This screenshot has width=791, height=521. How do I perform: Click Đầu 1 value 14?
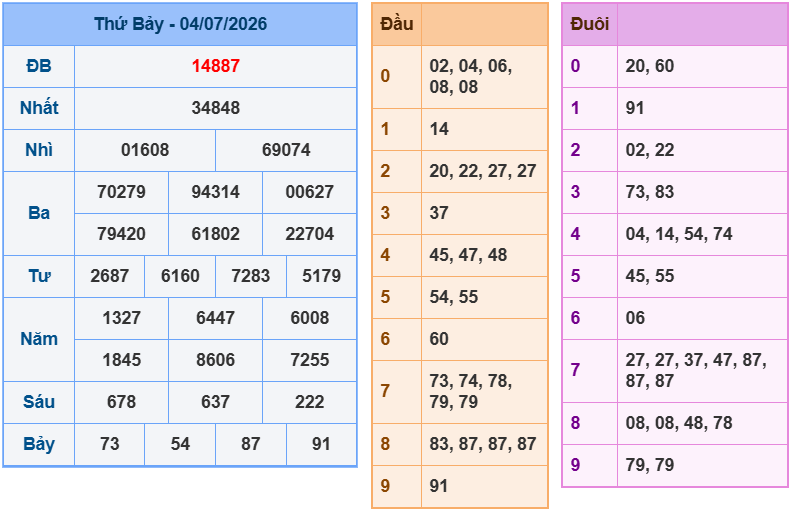tap(439, 129)
